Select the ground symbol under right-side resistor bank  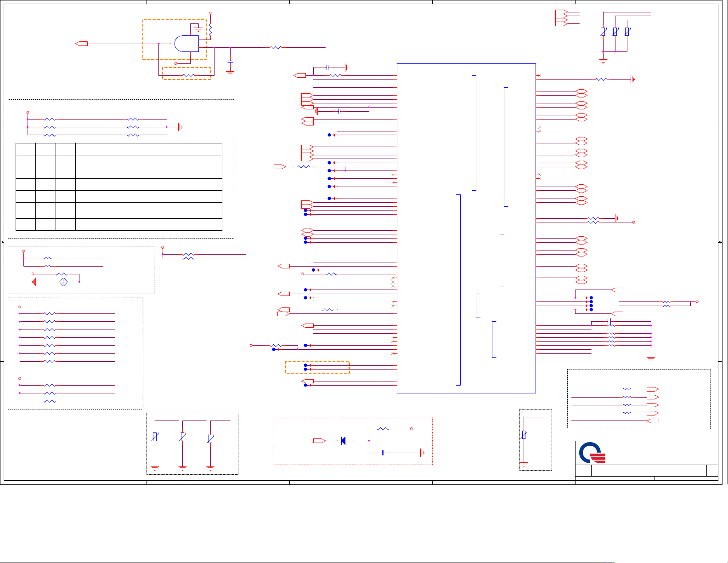tap(651, 359)
